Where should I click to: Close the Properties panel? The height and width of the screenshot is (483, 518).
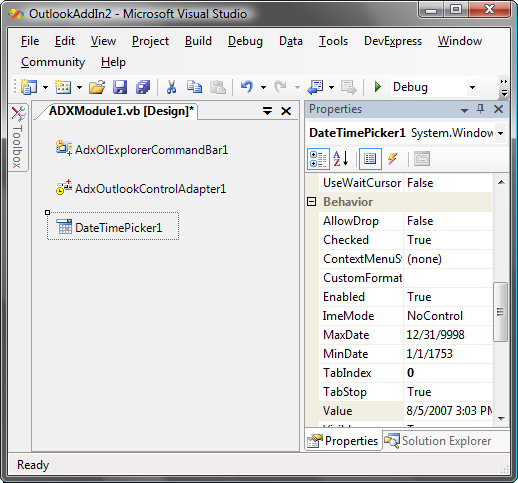pos(498,109)
